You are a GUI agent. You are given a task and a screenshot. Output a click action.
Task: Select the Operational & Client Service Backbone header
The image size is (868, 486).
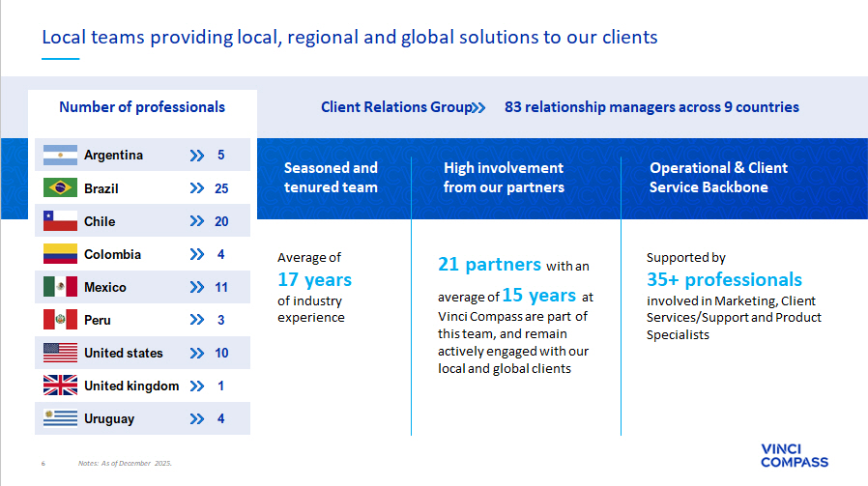[x=718, y=177]
